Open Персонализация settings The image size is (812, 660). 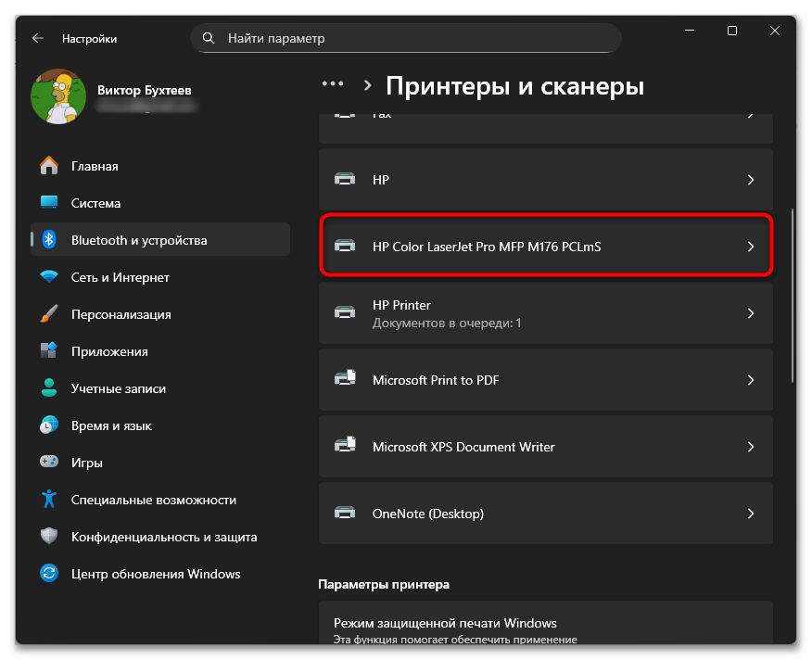(x=160, y=314)
